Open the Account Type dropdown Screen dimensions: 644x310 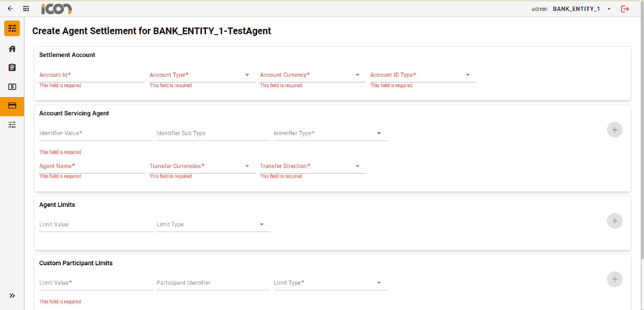point(247,75)
